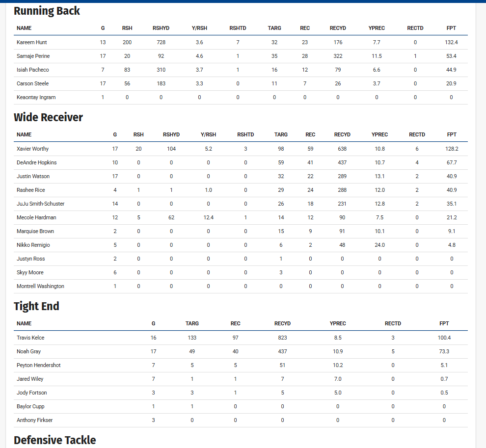Click Travis Kelce's 823 receiving yards
This screenshot has width=486, height=448.
282,338
